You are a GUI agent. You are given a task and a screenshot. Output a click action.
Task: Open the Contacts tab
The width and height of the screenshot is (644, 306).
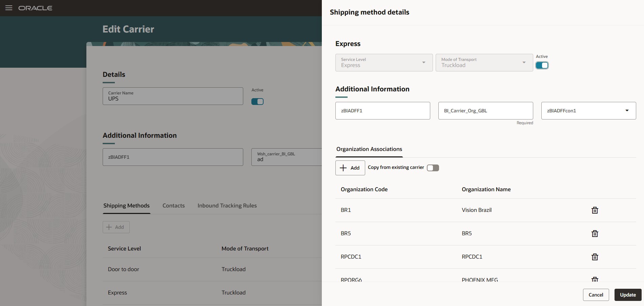tap(173, 206)
